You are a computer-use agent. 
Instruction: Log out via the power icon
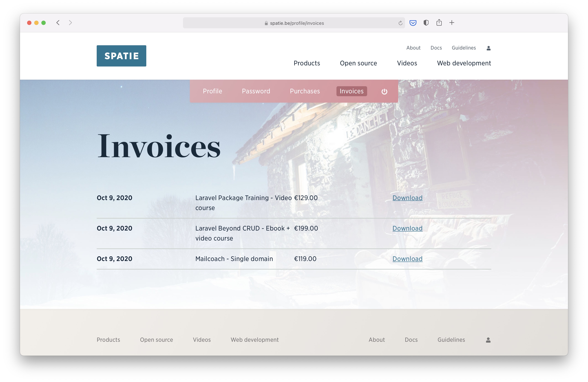[x=384, y=92]
